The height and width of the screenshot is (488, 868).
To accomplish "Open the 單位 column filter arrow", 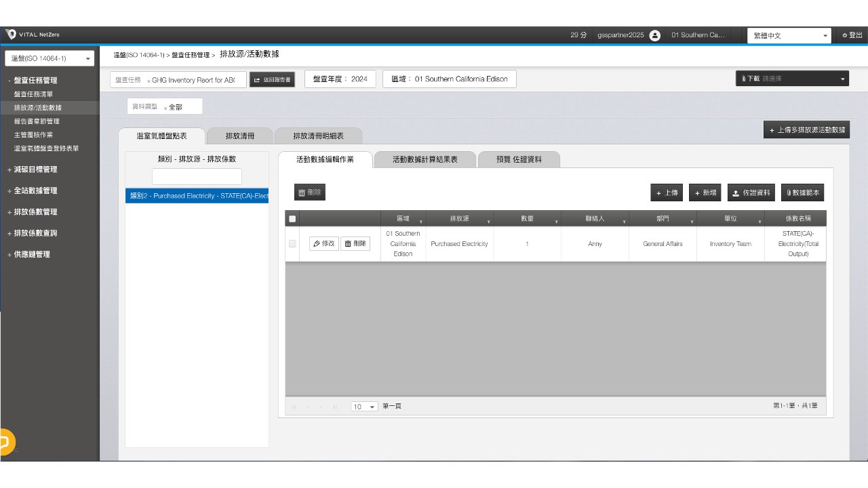I will point(759,222).
